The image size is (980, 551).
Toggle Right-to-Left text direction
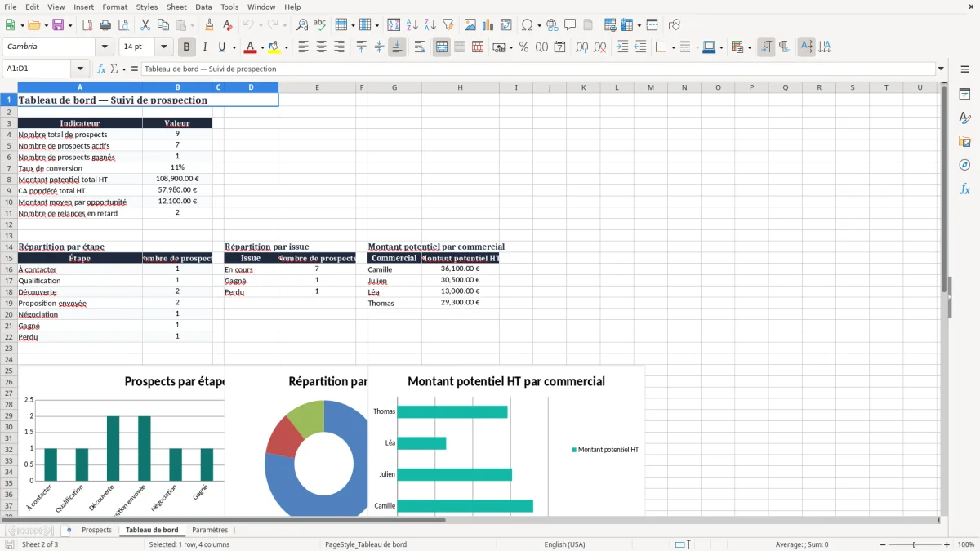[784, 47]
